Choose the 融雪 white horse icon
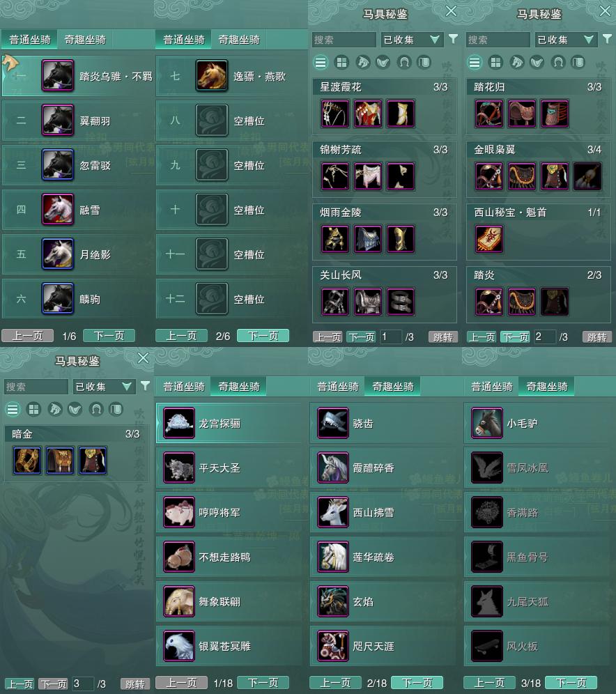Image resolution: width=616 pixels, height=694 pixels. (x=58, y=209)
